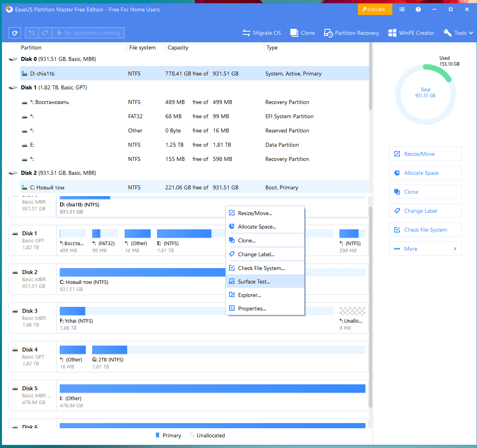The image size is (477, 448).
Task: Open the Clone tool in top toolbar
Action: (x=303, y=33)
